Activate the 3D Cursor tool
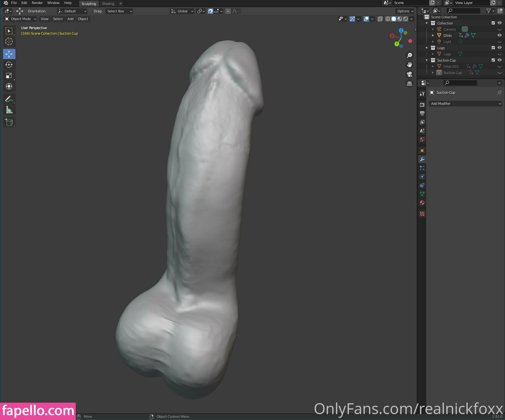Viewport: 505px width, 420px height. click(x=9, y=41)
